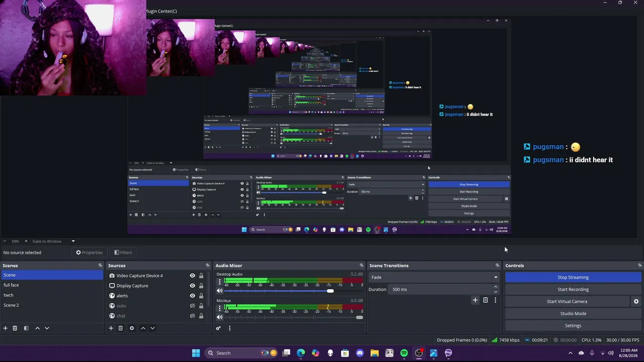Screen dimensions: 644x362
Task: Move scene up with the Scenes up arrow
Action: pos(37,328)
